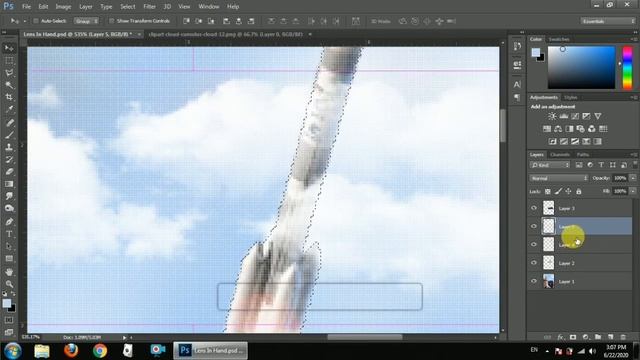The height and width of the screenshot is (360, 640).
Task: Select the Eyedropper tool
Action: click(9, 110)
